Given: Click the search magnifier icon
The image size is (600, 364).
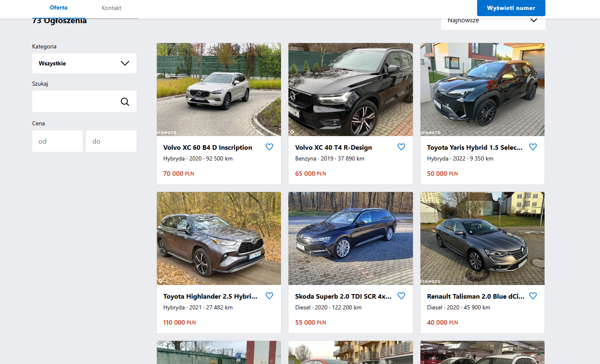Looking at the screenshot, I should [x=125, y=102].
